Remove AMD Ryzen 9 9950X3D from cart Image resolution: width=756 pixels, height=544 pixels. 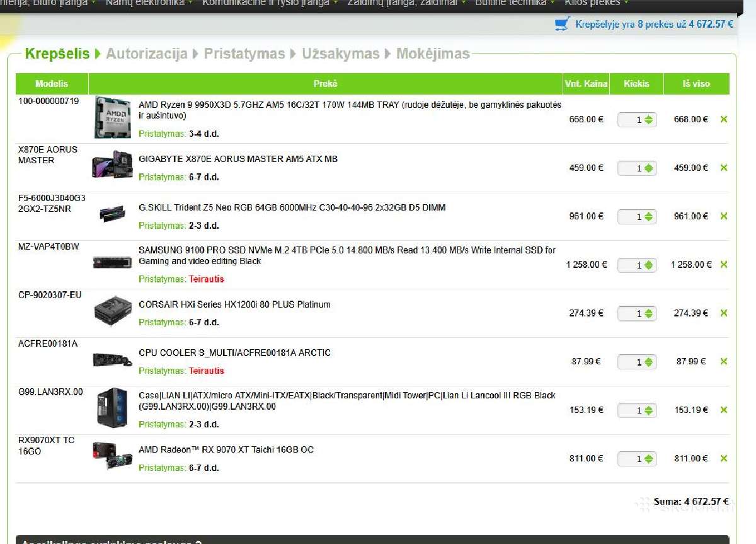click(723, 119)
